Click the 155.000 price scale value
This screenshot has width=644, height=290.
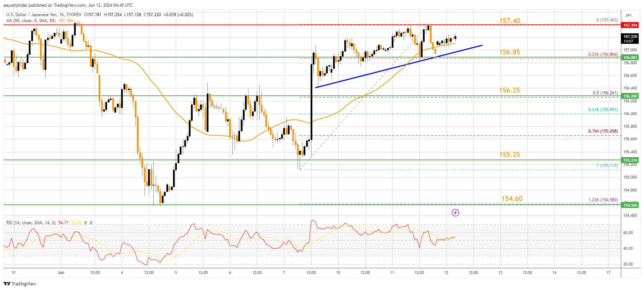click(x=630, y=177)
